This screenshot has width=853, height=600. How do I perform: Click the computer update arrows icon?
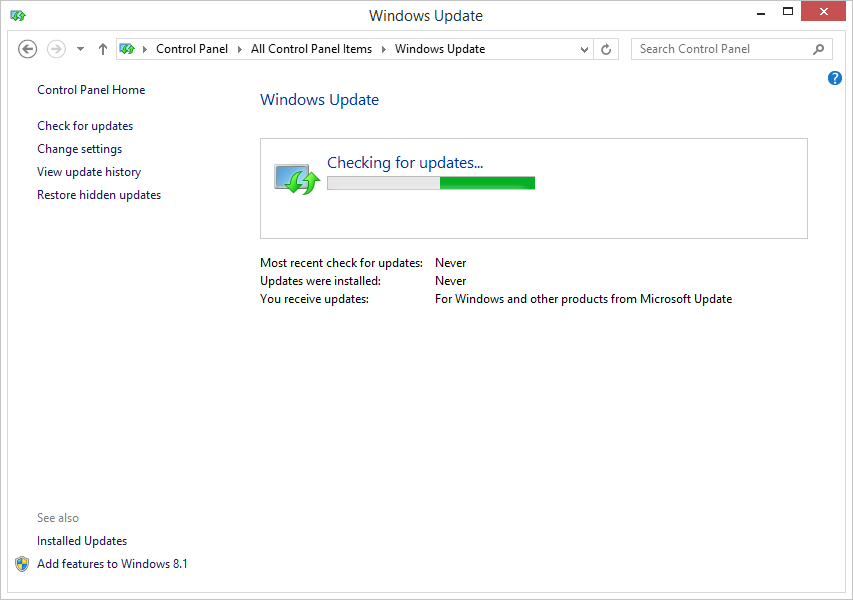point(296,179)
